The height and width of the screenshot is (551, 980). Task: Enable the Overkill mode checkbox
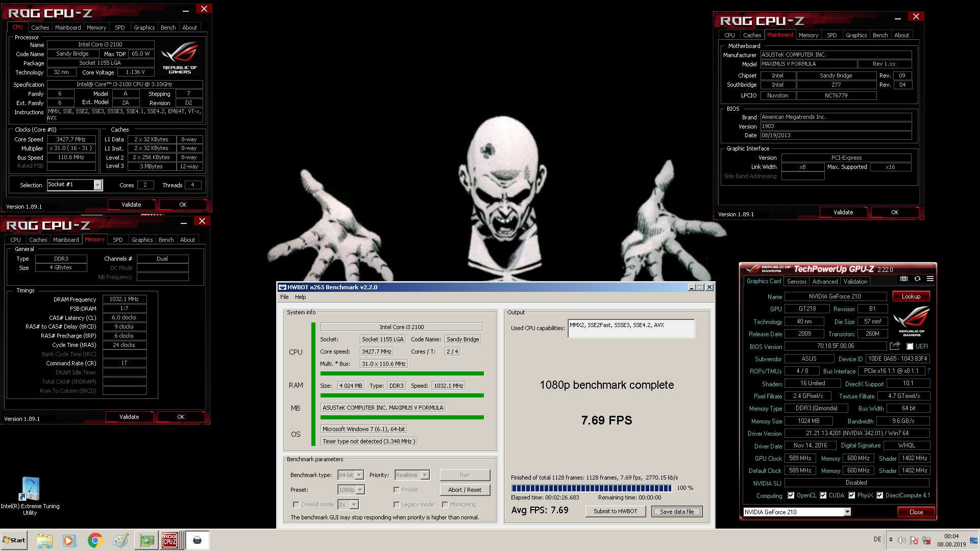296,505
